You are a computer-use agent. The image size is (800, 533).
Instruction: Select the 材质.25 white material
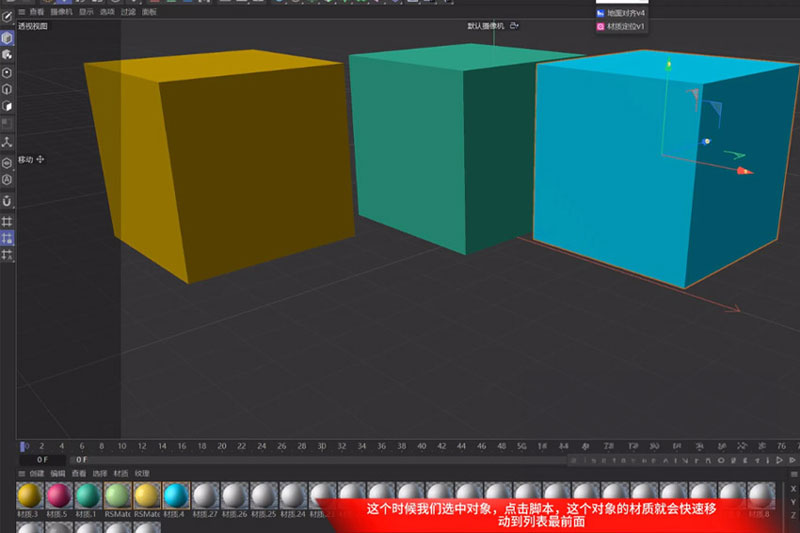pos(264,495)
